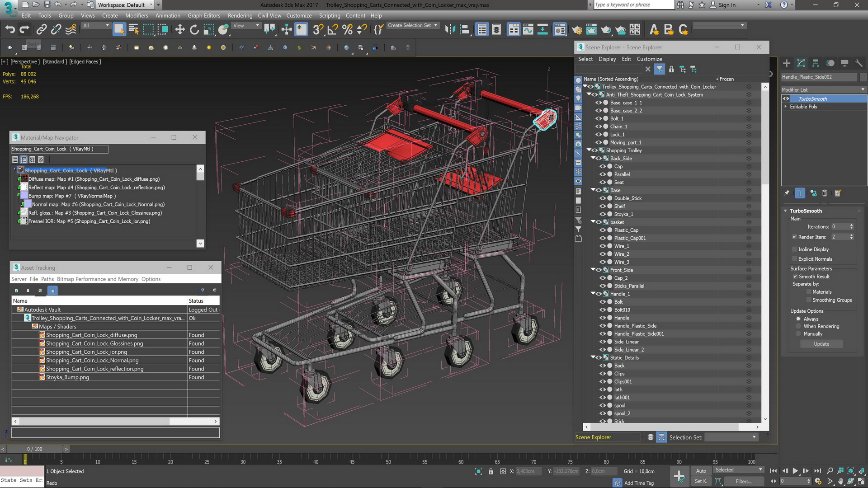Open Asset Tracking Paths menu
The image size is (868, 488).
tap(47, 279)
